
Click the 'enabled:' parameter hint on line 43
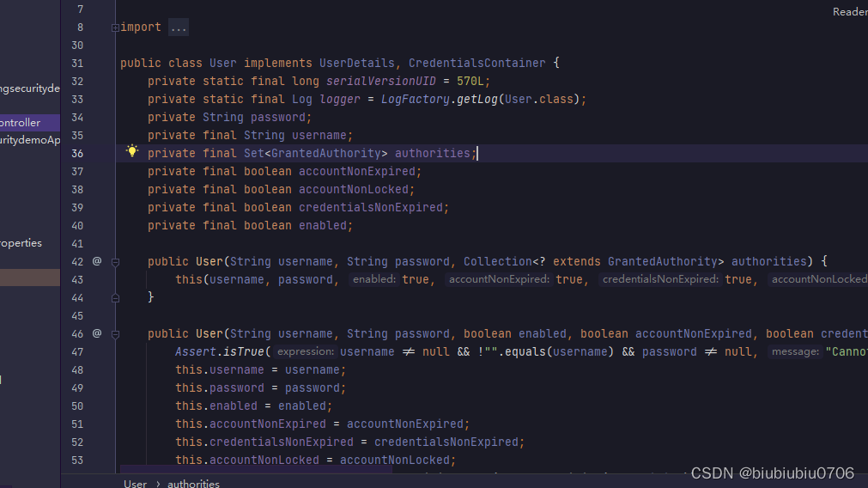pyautogui.click(x=373, y=279)
